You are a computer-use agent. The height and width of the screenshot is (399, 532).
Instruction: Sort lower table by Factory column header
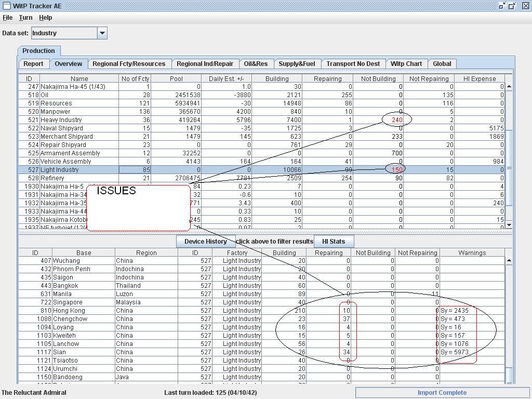(x=237, y=253)
